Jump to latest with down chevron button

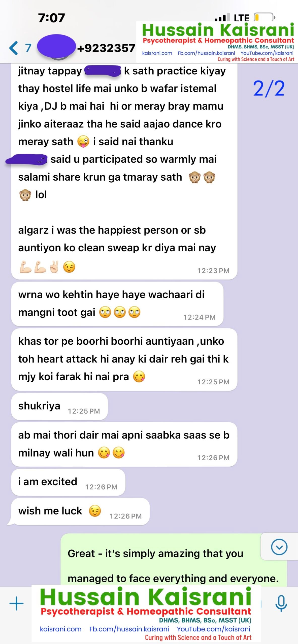279,547
